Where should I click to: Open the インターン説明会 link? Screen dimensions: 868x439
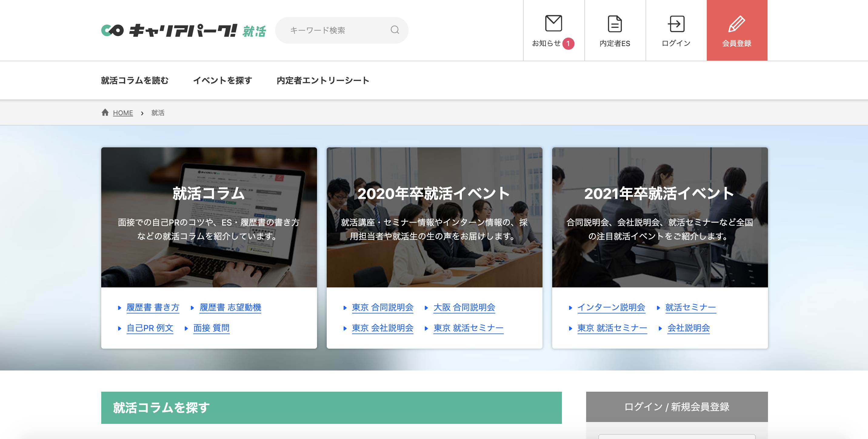click(611, 307)
